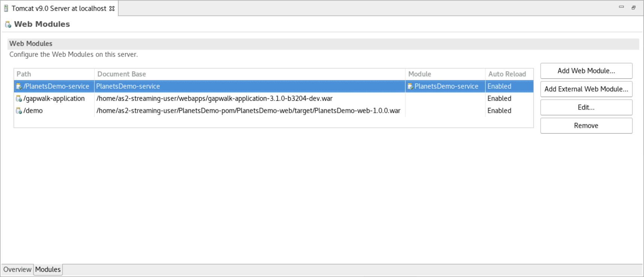Click the Document Base column header
The width and height of the screenshot is (644, 277).
pos(250,74)
